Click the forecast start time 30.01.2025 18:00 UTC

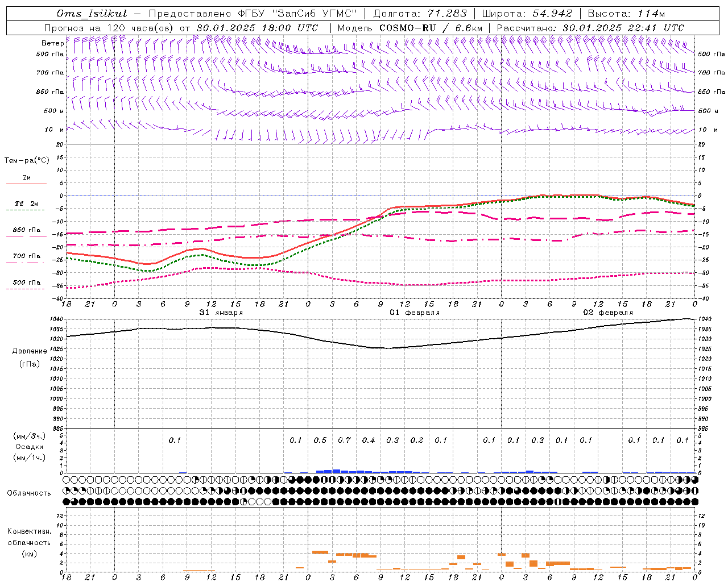(257, 28)
